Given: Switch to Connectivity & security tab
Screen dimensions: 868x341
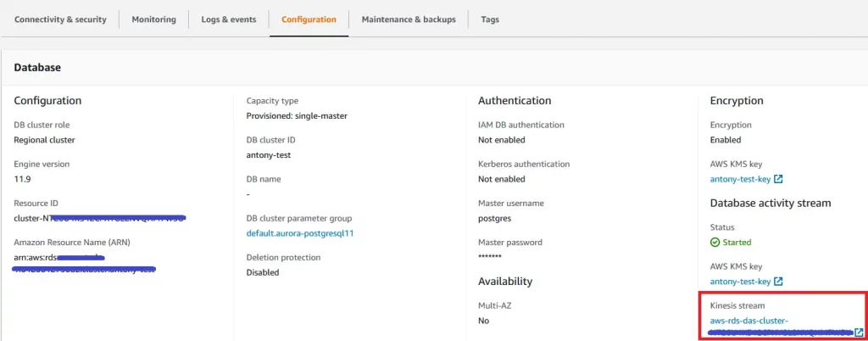Looking at the screenshot, I should 60,20.
